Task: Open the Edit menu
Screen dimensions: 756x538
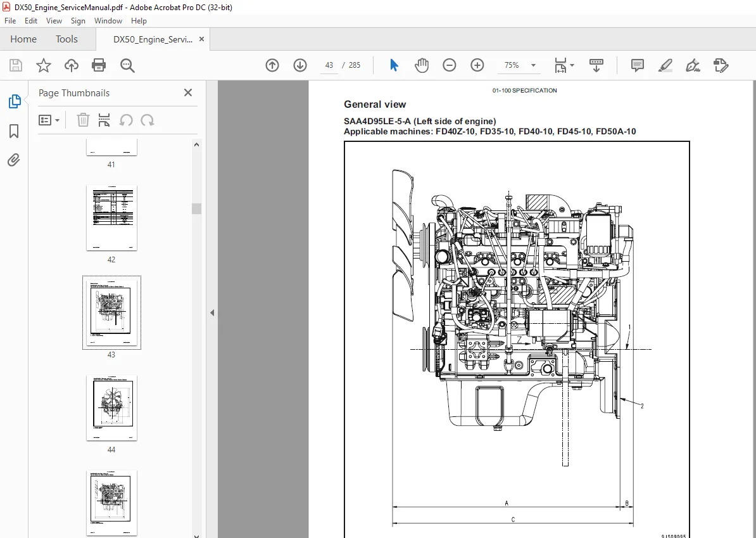Action: point(31,21)
